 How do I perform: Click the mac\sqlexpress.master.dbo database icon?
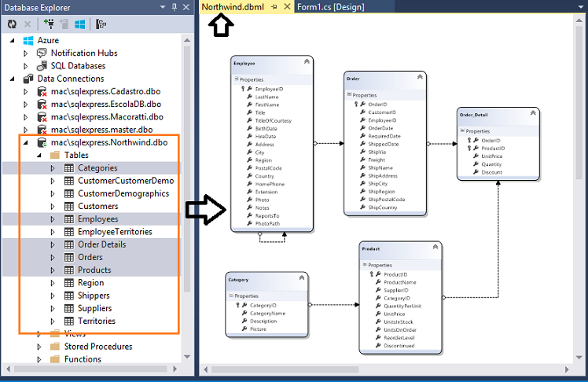pyautogui.click(x=42, y=130)
